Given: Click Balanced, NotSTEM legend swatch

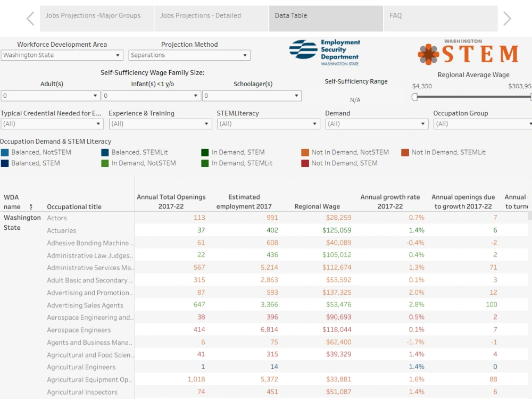Looking at the screenshot, I should (5, 152).
